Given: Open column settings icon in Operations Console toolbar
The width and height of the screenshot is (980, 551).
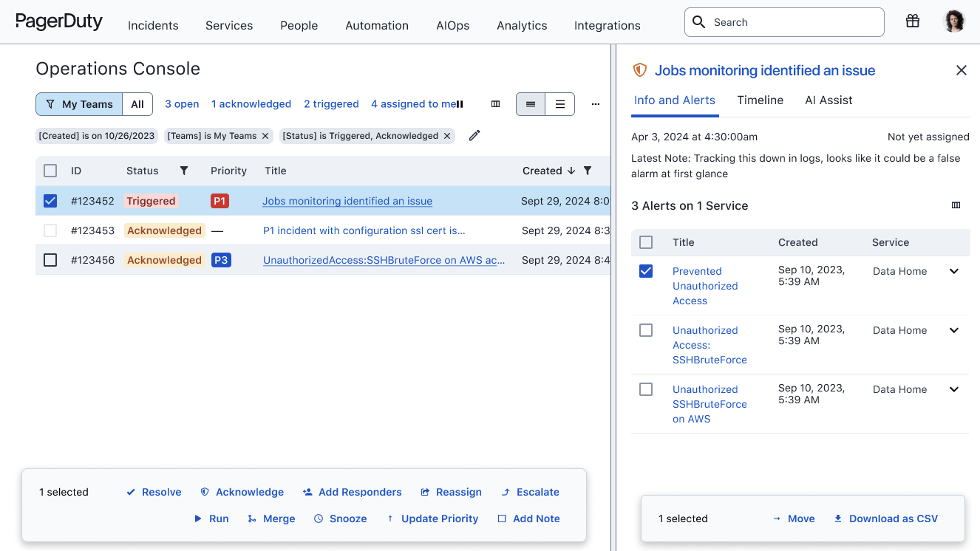Looking at the screenshot, I should click(496, 104).
